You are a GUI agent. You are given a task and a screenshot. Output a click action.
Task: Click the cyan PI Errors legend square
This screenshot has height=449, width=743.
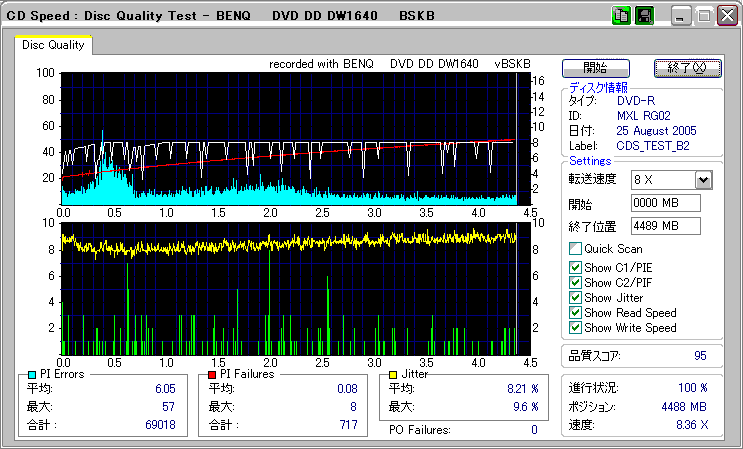pos(31,374)
